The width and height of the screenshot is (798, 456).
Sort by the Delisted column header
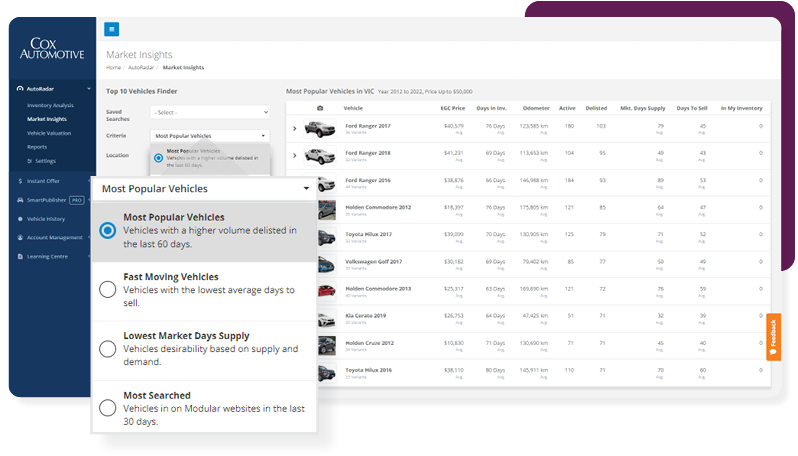[596, 108]
